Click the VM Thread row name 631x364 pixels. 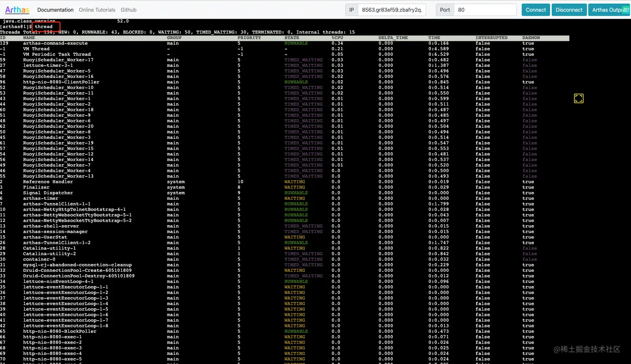tap(36, 49)
